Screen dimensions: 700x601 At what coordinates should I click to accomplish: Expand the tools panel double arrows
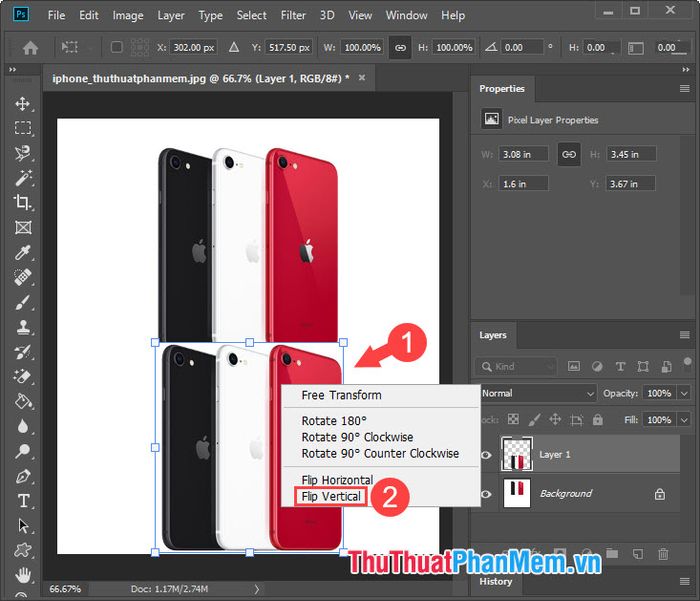pyautogui.click(x=12, y=70)
